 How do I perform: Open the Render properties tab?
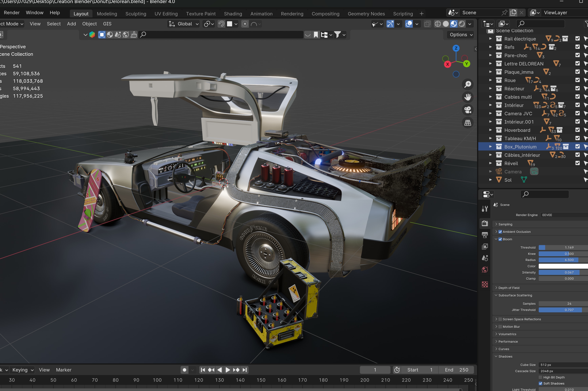485,223
